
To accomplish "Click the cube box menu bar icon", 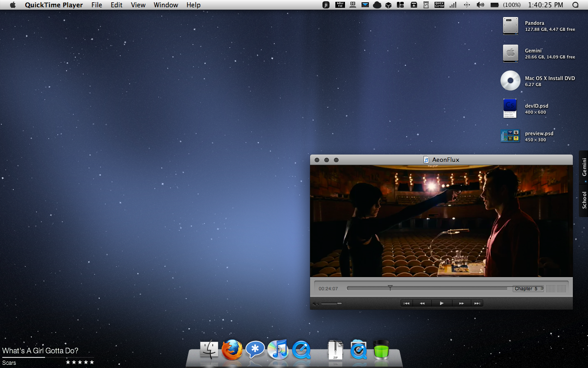I will (389, 5).
